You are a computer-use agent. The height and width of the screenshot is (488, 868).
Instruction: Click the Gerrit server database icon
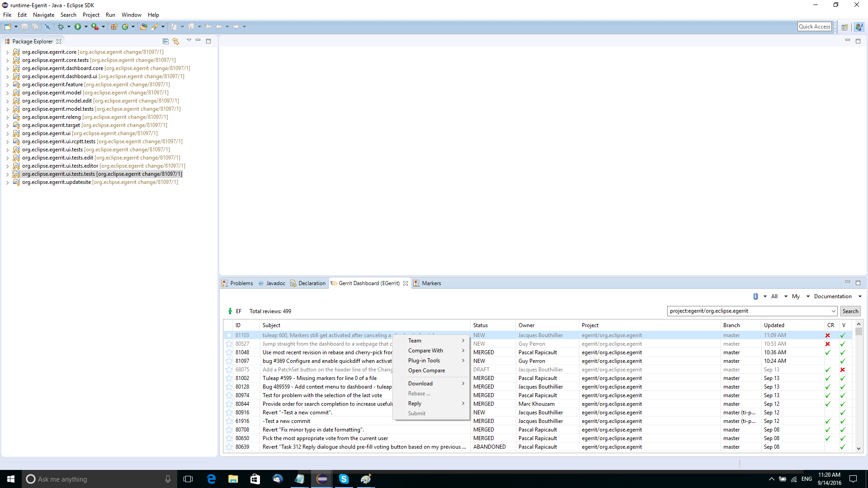point(755,296)
